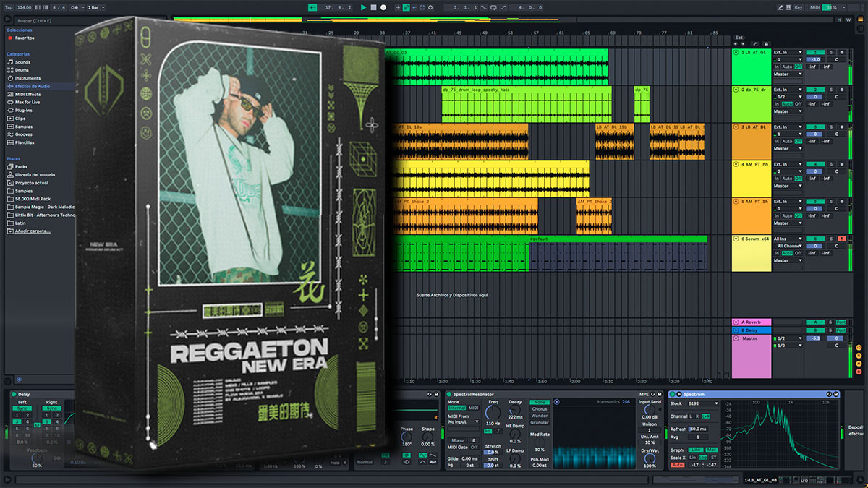
Task: Fold track 2 dp_75 with its triangle
Action: 736,90
